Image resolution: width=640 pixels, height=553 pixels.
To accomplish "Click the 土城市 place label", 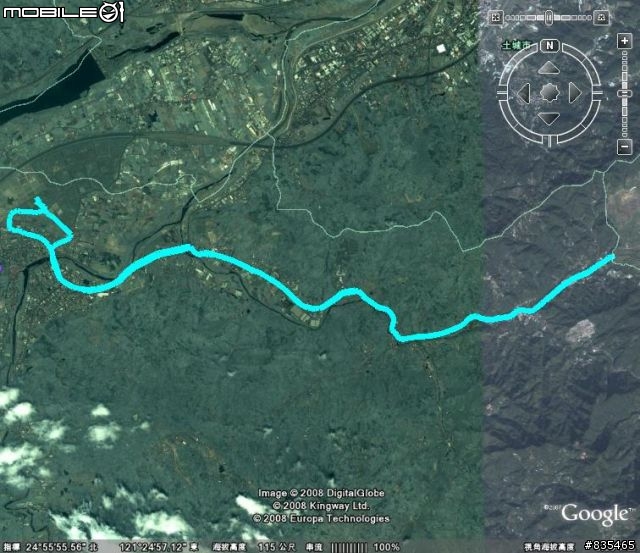I will [515, 45].
